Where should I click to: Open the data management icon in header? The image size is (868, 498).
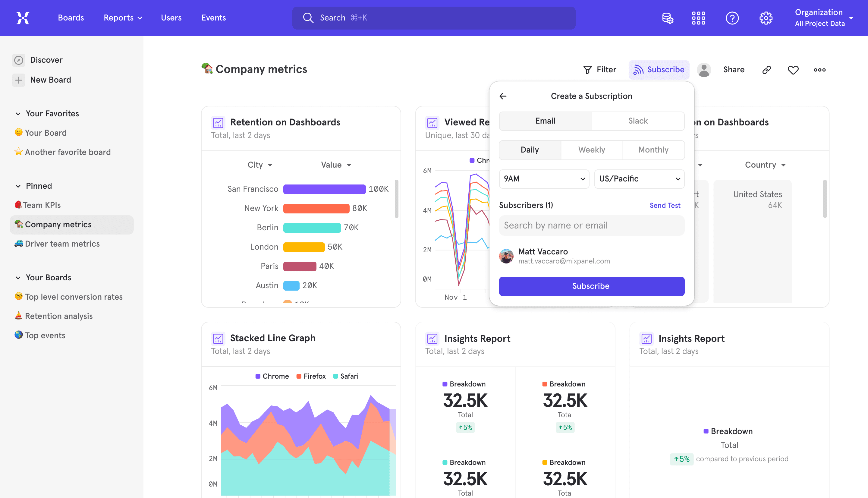pos(667,18)
